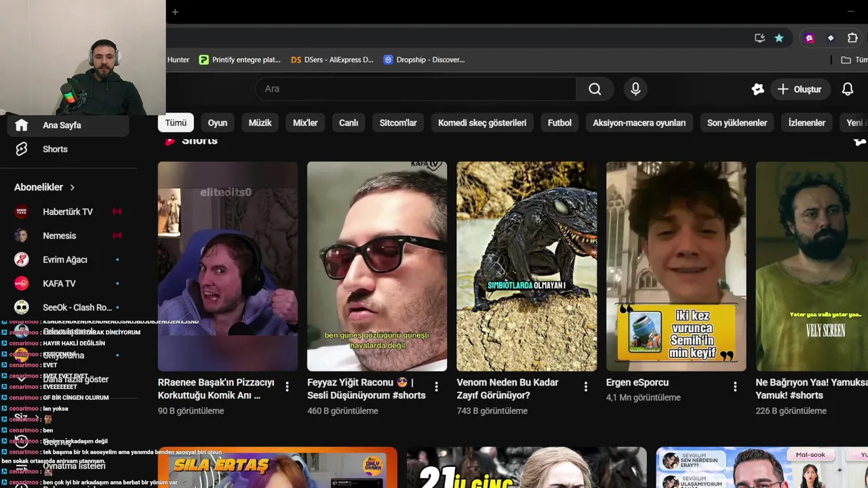The image size is (868, 488).
Task: Open the browser extensions puzzle icon
Action: [x=852, y=38]
